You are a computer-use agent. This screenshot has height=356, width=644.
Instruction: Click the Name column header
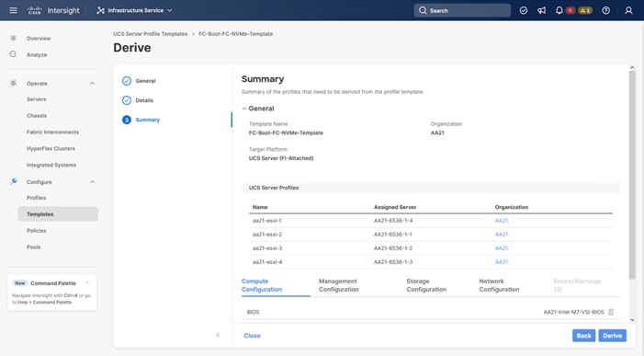260,207
